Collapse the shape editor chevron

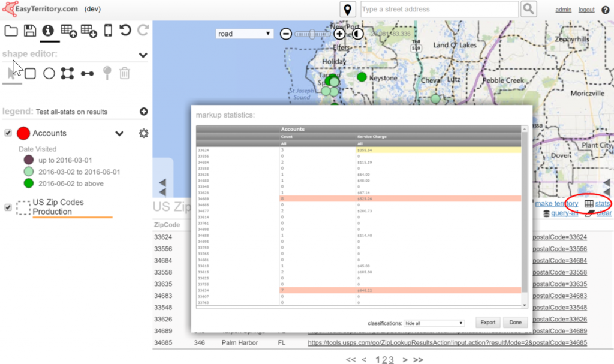(143, 55)
